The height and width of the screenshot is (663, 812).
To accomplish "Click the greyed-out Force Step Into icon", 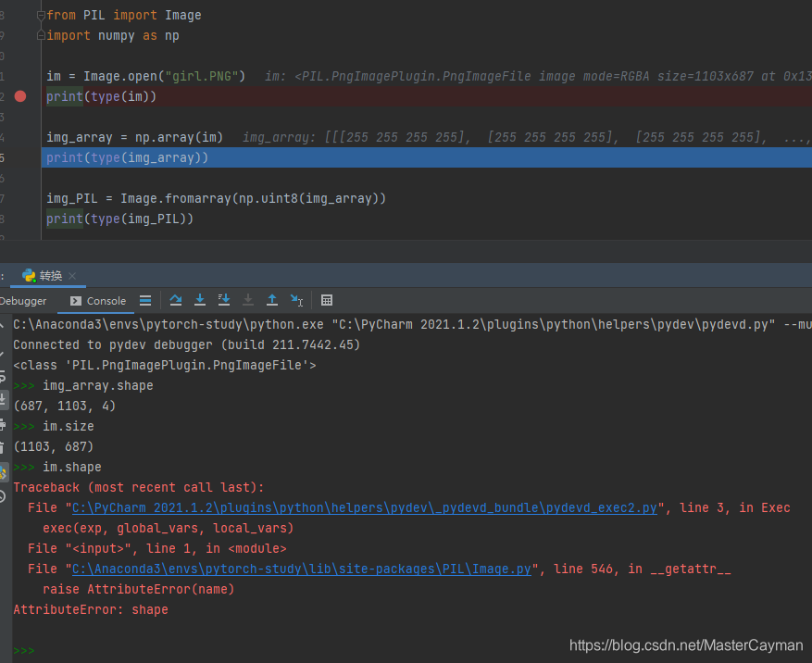I will pos(248,300).
